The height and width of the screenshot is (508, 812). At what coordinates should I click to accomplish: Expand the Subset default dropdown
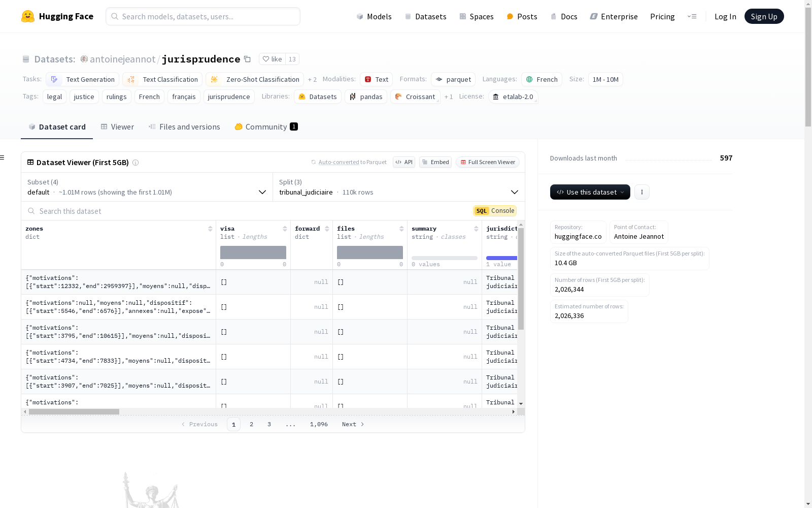tap(147, 187)
